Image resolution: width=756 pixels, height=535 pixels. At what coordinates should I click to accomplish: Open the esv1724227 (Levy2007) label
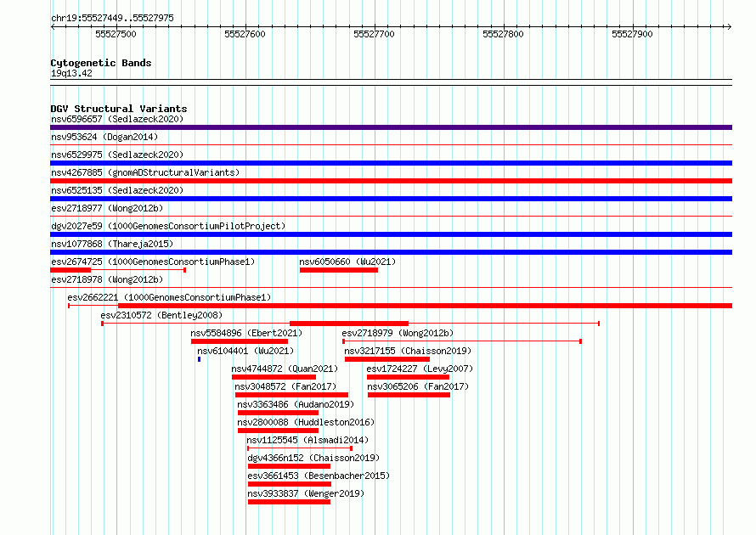[x=420, y=369]
